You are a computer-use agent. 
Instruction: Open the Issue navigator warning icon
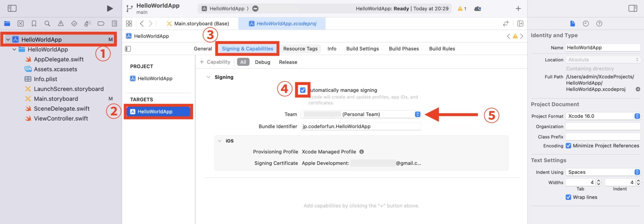pyautogui.click(x=61, y=24)
